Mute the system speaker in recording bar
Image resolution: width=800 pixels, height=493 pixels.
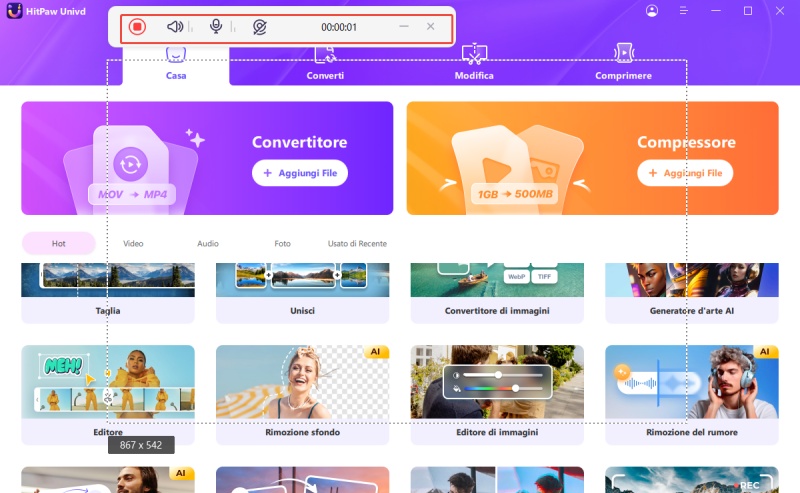(175, 27)
